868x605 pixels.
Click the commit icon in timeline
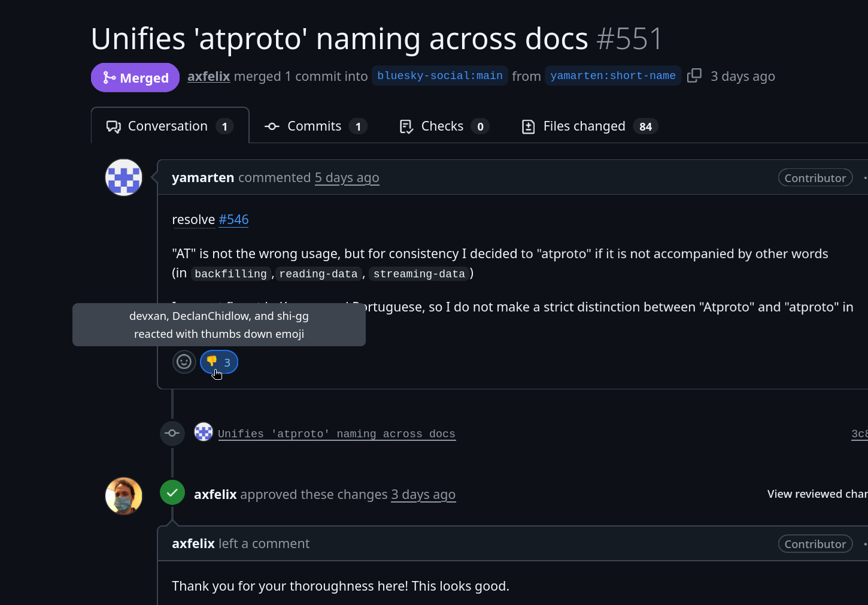172,433
